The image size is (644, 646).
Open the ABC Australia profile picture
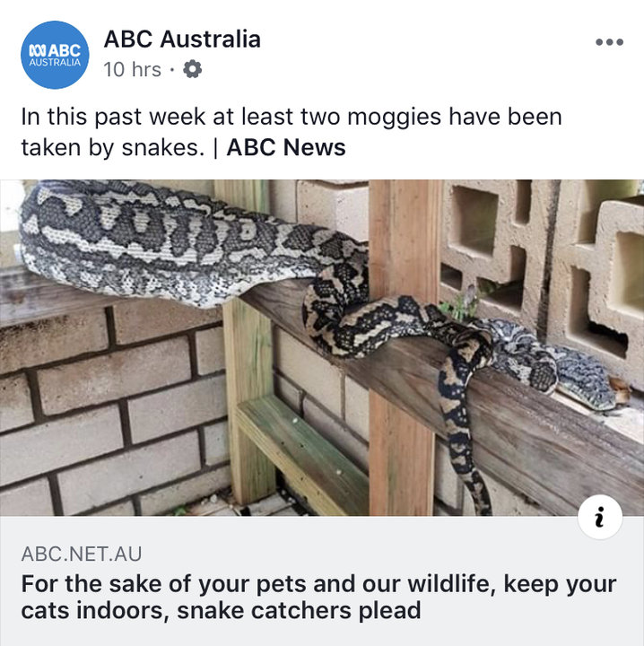[x=55, y=55]
